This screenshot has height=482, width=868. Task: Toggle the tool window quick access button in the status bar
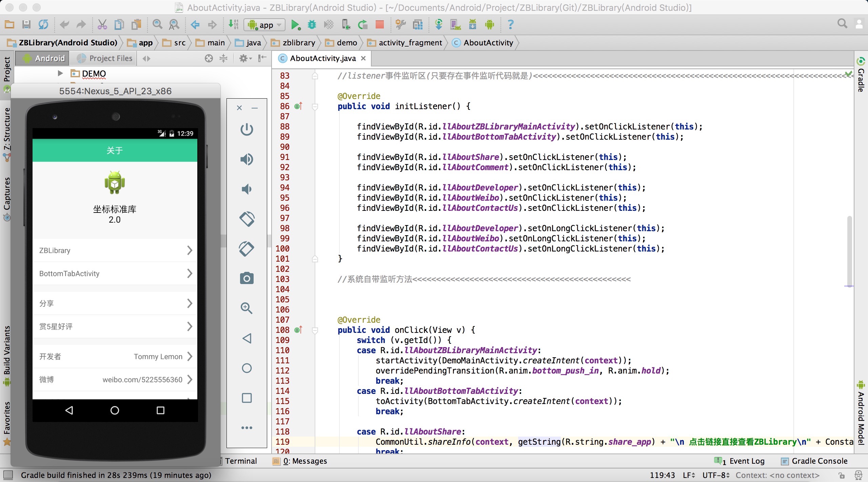click(x=8, y=475)
